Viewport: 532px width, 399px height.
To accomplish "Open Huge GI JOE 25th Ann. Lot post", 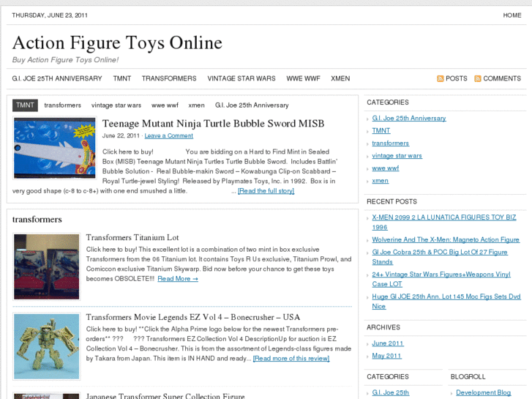I will click(x=446, y=302).
